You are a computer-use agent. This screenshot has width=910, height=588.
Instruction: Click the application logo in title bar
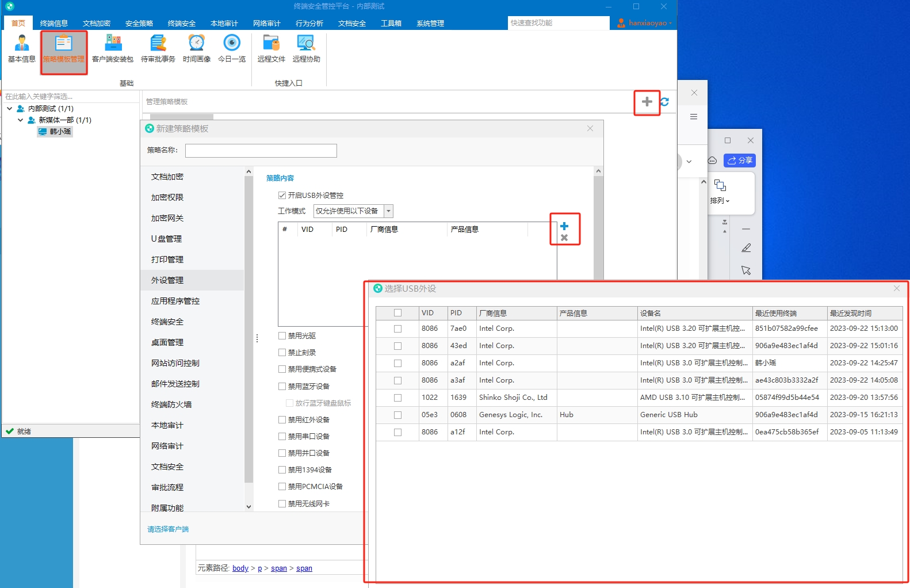[10, 6]
